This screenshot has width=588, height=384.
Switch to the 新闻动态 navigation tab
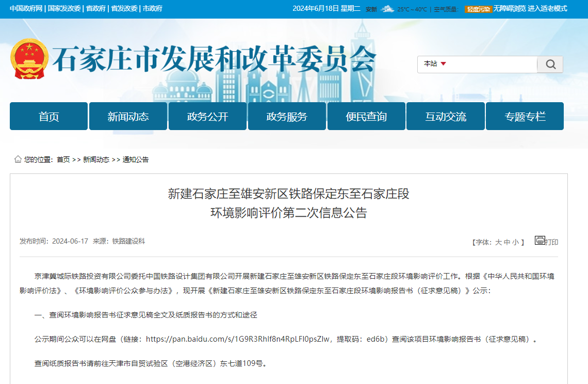[128, 116]
